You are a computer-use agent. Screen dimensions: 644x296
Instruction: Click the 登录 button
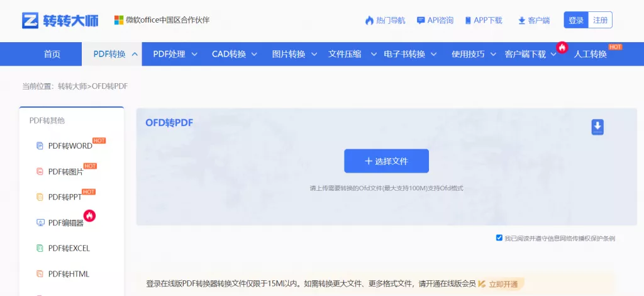[x=576, y=20]
